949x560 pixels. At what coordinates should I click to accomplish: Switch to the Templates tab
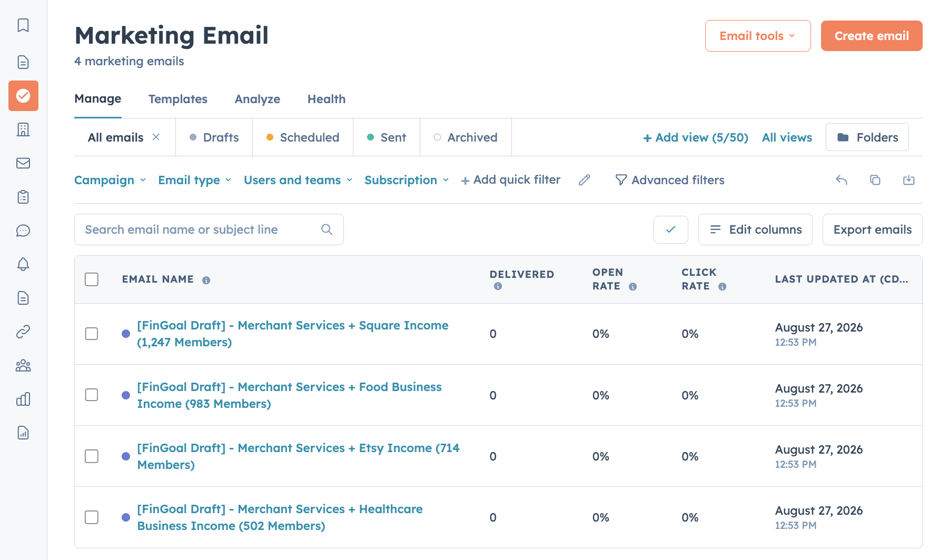[x=178, y=99]
